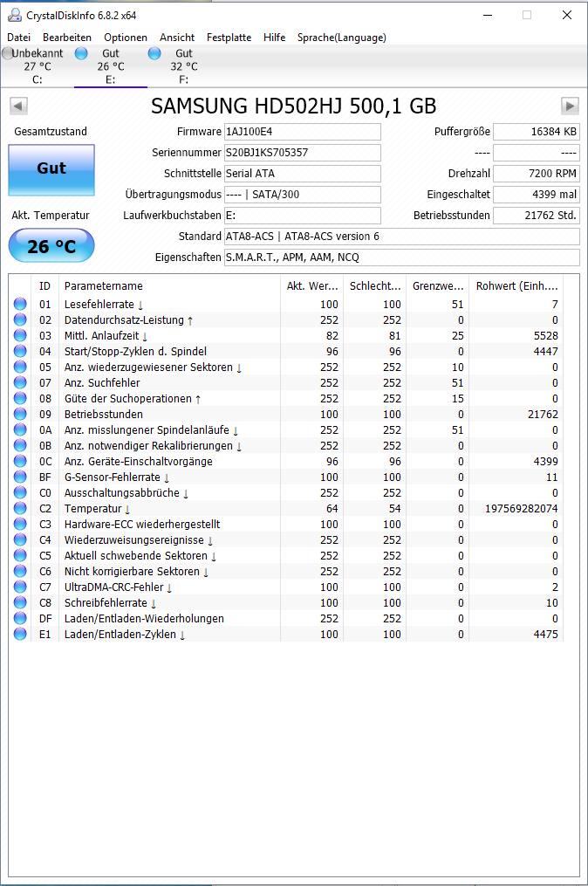The image size is (588, 886).
Task: Click the Schlecht... column header
Action: [375, 286]
